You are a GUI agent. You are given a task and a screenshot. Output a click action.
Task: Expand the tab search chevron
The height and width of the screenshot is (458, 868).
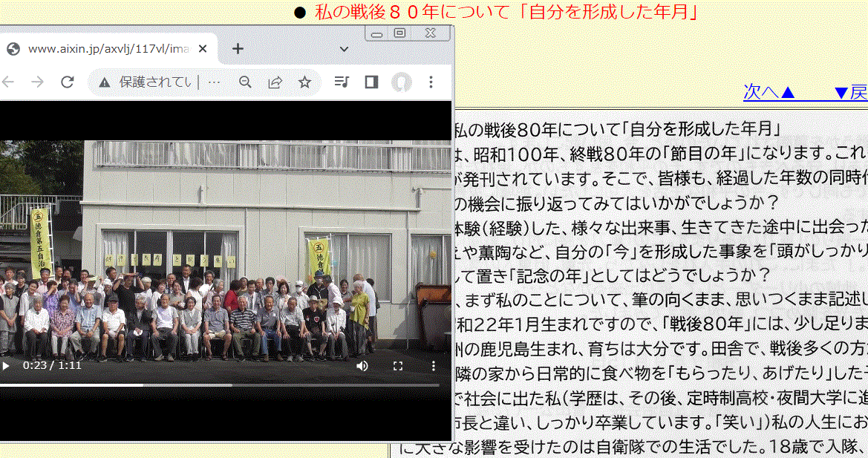pyautogui.click(x=344, y=49)
